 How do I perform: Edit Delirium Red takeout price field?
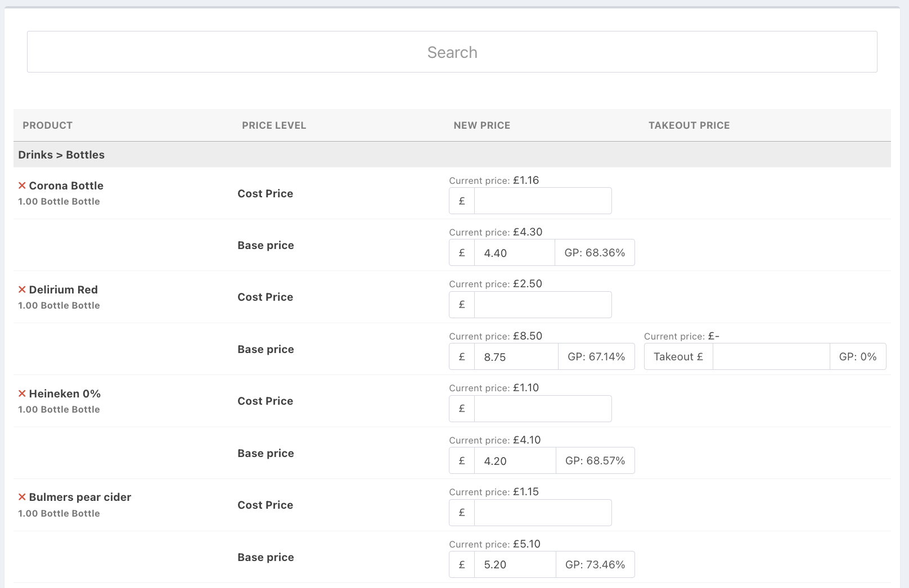click(771, 356)
